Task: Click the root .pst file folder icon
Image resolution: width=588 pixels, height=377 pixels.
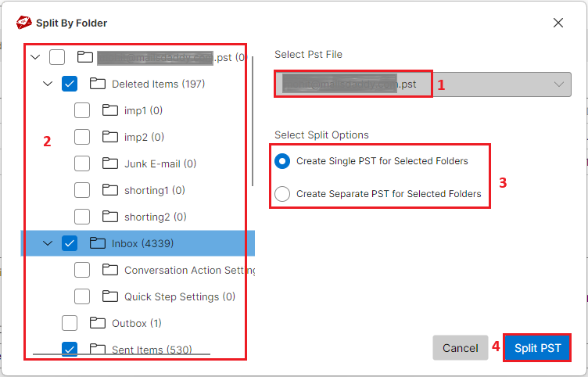Action: (x=85, y=57)
